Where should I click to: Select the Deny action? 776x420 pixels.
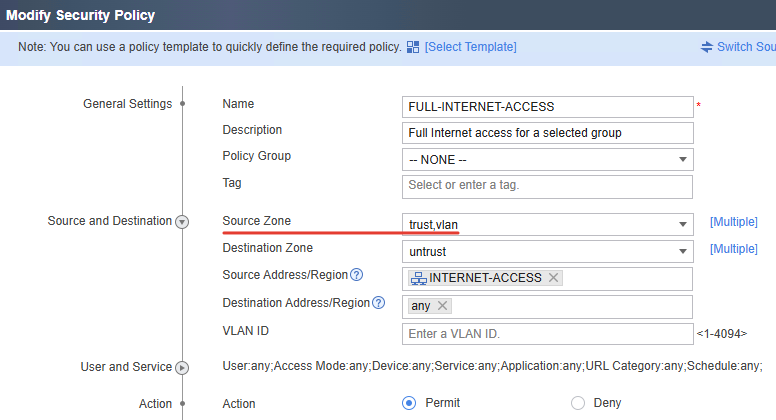pos(578,403)
